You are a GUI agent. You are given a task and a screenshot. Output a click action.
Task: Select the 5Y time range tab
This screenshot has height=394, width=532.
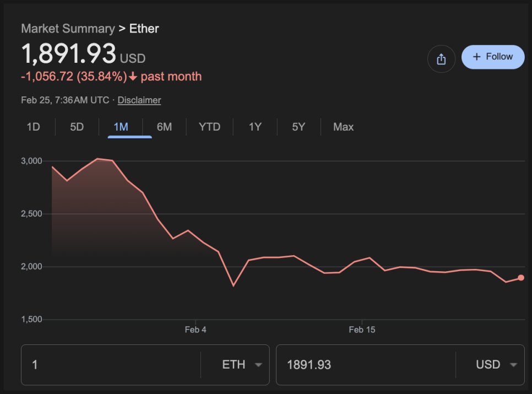click(x=298, y=127)
